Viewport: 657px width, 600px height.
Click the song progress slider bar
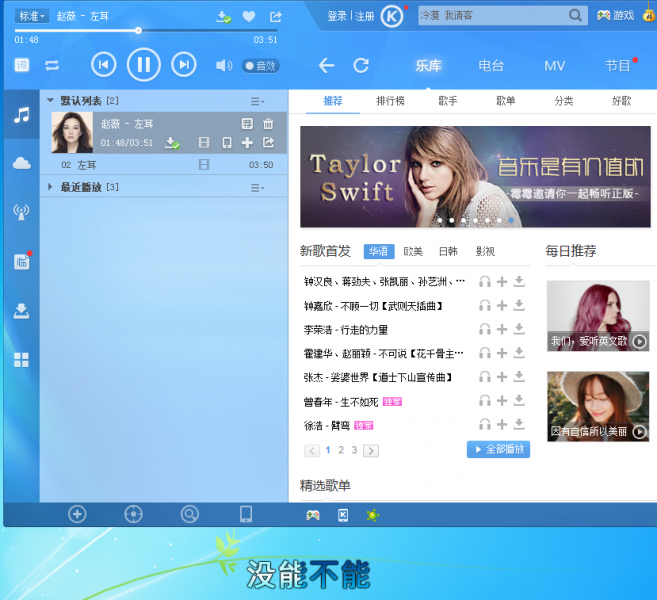pyautogui.click(x=146, y=31)
